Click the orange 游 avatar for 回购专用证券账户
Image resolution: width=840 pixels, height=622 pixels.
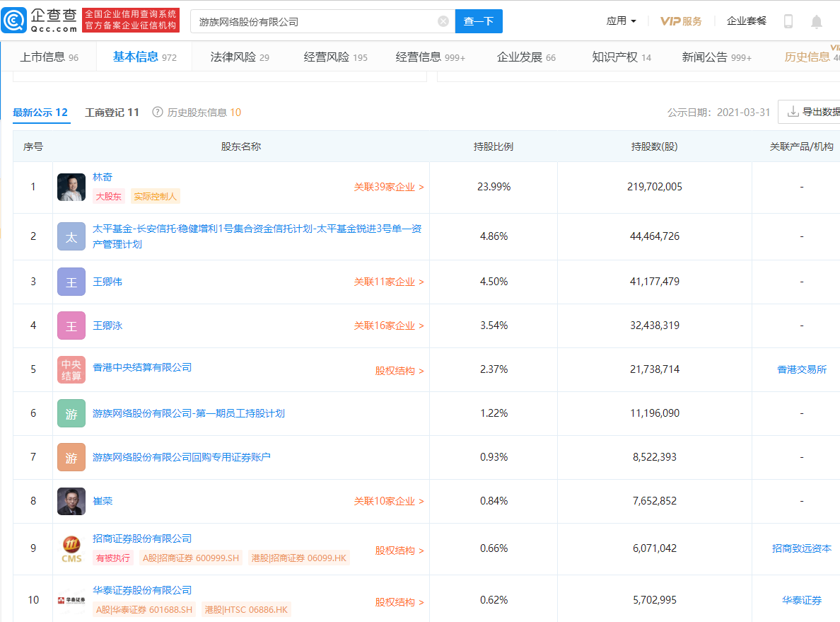pos(71,457)
